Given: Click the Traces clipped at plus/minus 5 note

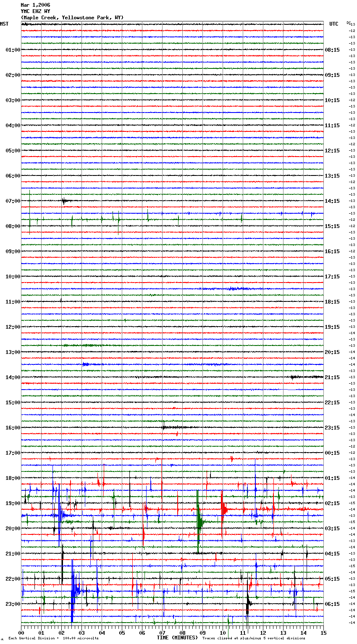Looking at the screenshot, I should (254, 639).
